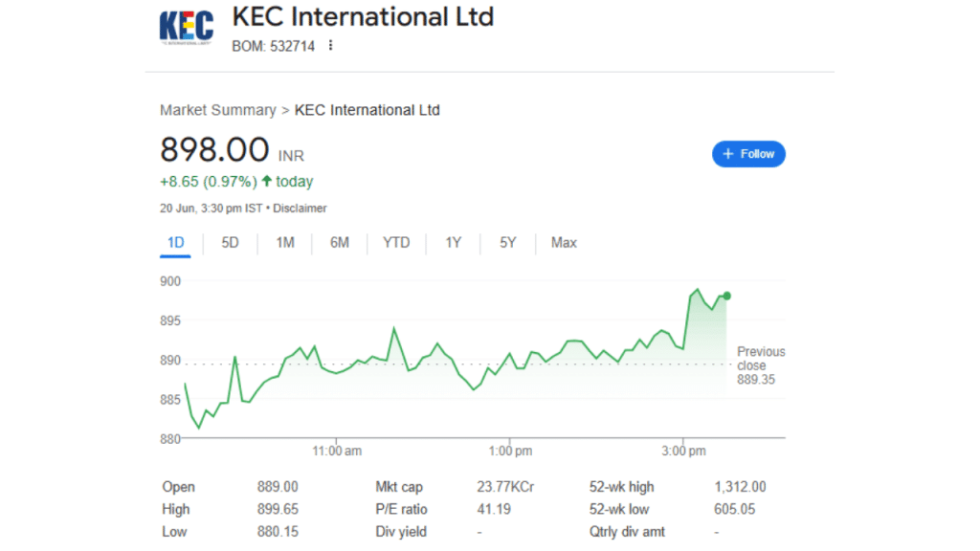
Task: Click the plus icon on Follow button
Action: coord(727,154)
